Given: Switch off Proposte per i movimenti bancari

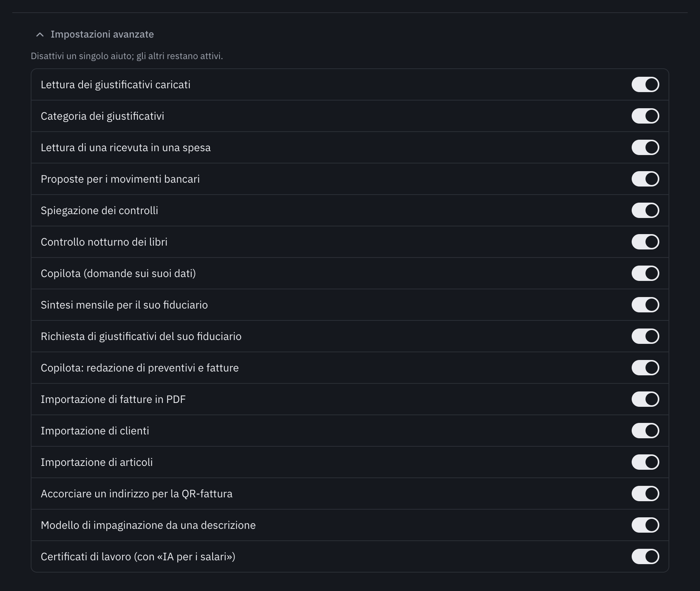Looking at the screenshot, I should click(x=645, y=179).
